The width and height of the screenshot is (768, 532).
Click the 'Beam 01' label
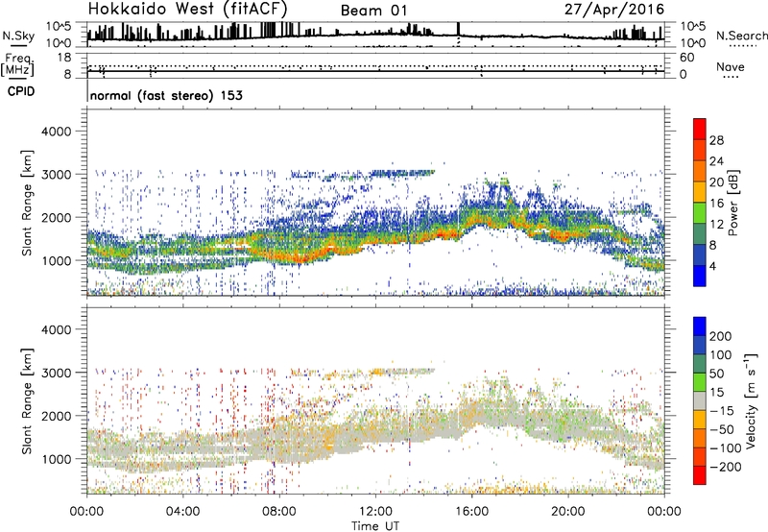click(x=373, y=11)
